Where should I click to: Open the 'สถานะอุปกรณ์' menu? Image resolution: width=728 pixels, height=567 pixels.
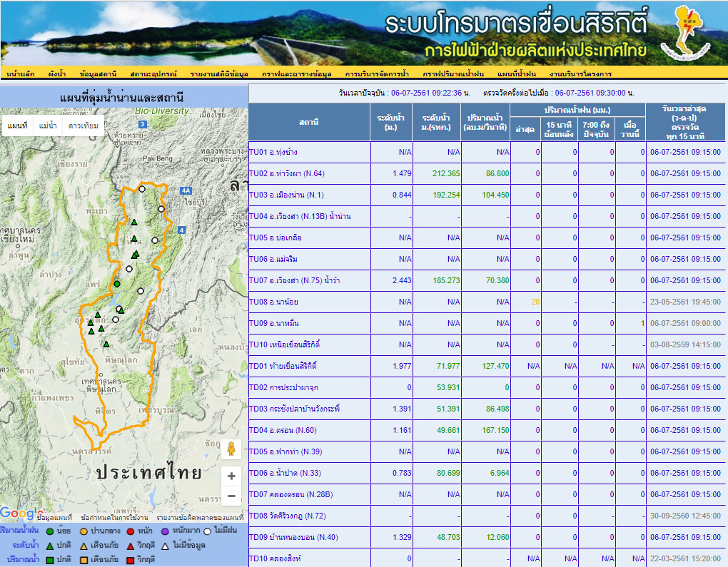coord(153,73)
